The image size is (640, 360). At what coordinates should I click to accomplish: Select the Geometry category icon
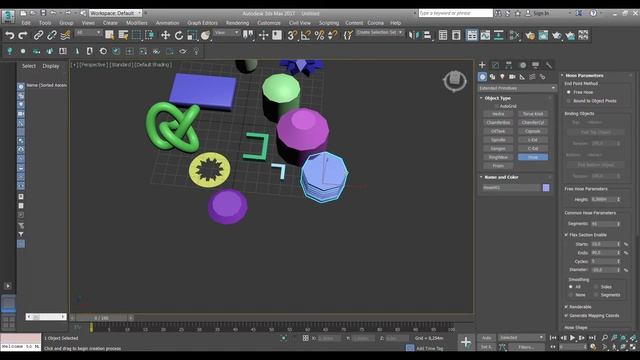coord(482,77)
